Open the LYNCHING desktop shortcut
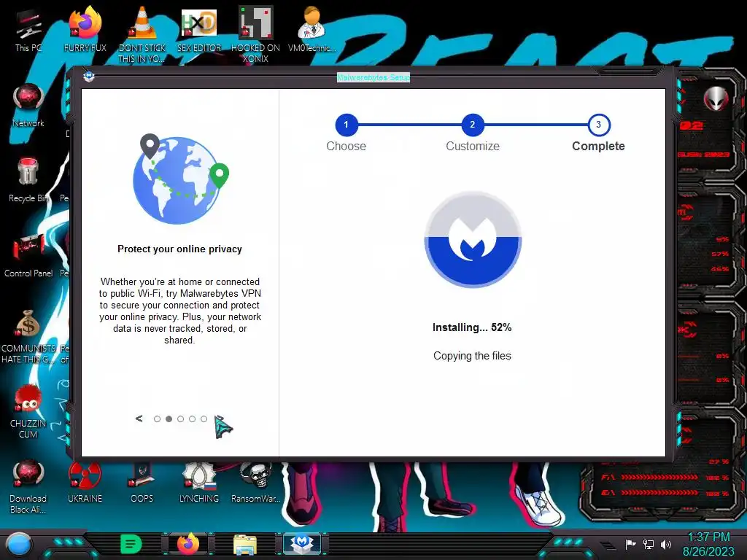The height and width of the screenshot is (560, 747). pyautogui.click(x=199, y=482)
